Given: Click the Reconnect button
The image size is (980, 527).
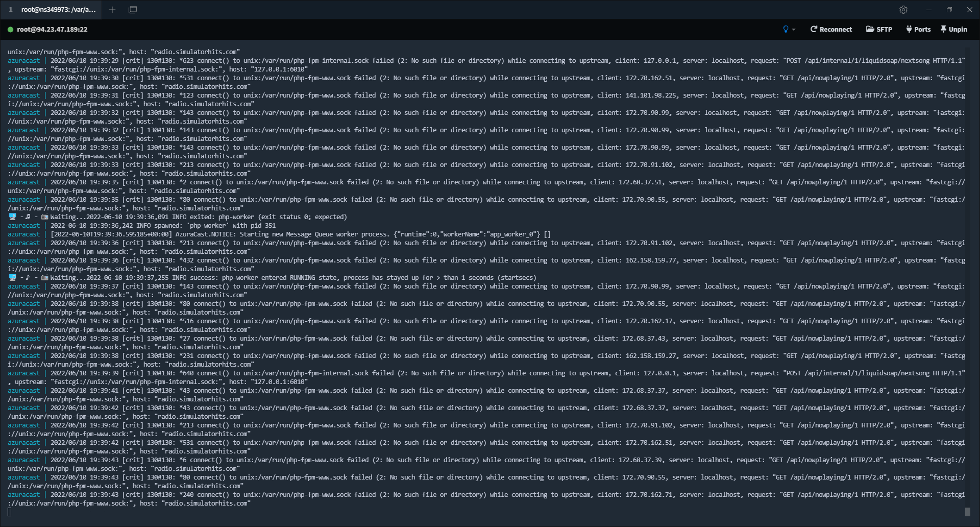Looking at the screenshot, I should click(x=835, y=29).
